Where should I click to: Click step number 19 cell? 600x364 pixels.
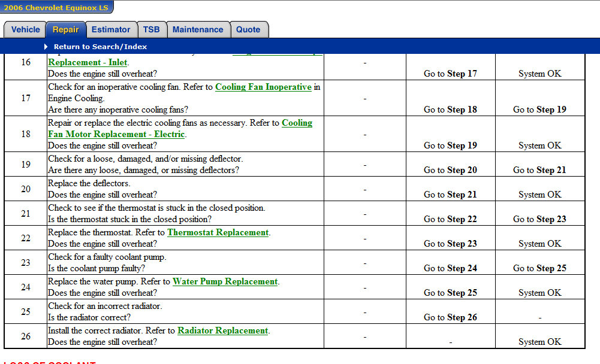pyautogui.click(x=26, y=165)
